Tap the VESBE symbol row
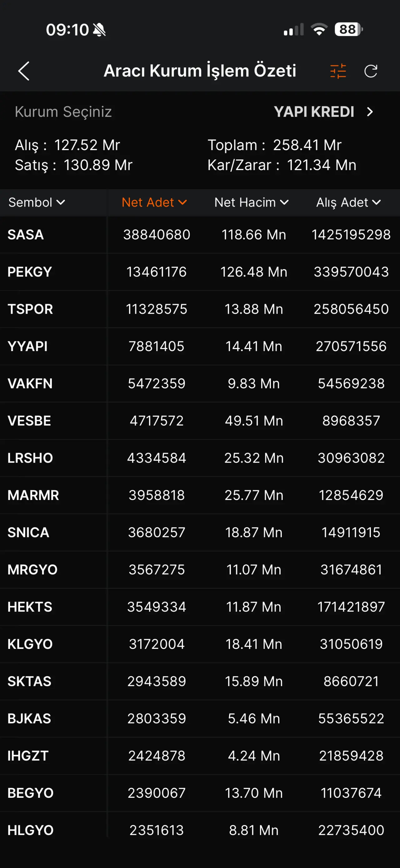 coord(29,421)
